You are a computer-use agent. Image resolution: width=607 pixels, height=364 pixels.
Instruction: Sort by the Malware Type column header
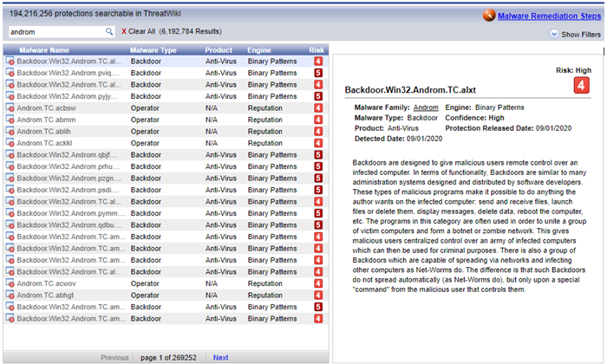click(153, 50)
